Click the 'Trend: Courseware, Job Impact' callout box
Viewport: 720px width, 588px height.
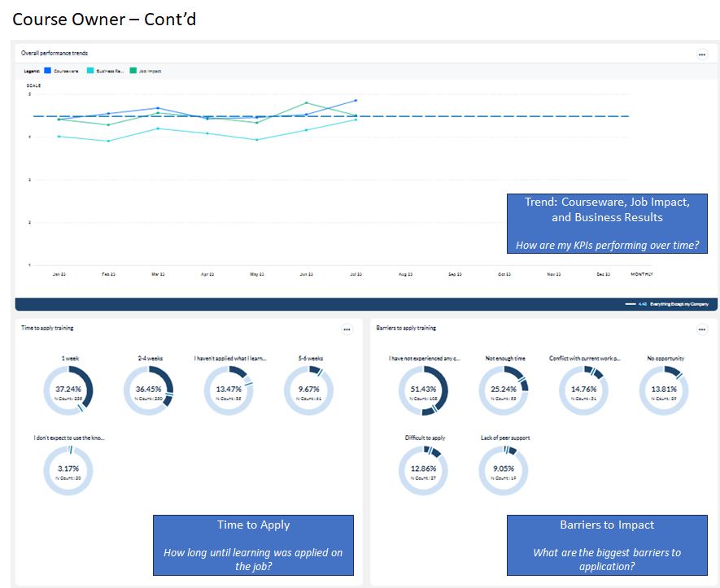607,224
